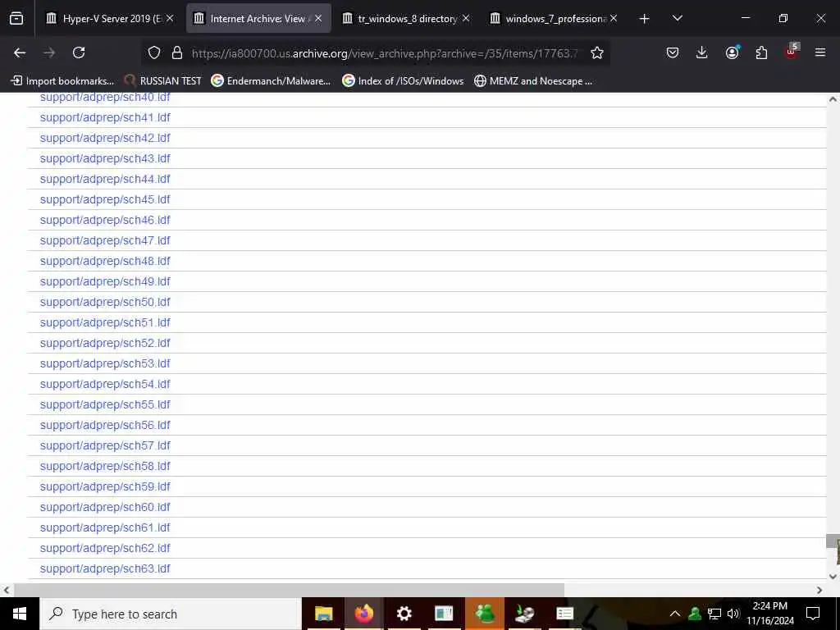Open support/adprep/sch47.ldf link

105,240
